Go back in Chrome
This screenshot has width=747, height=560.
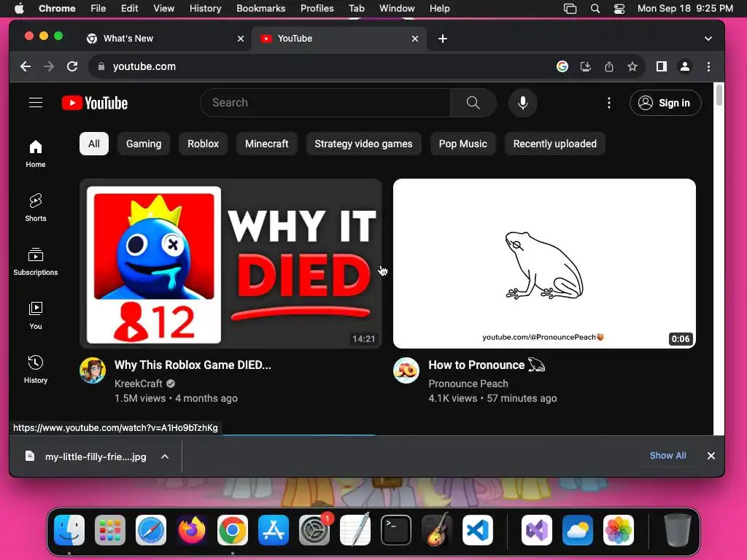click(x=26, y=66)
